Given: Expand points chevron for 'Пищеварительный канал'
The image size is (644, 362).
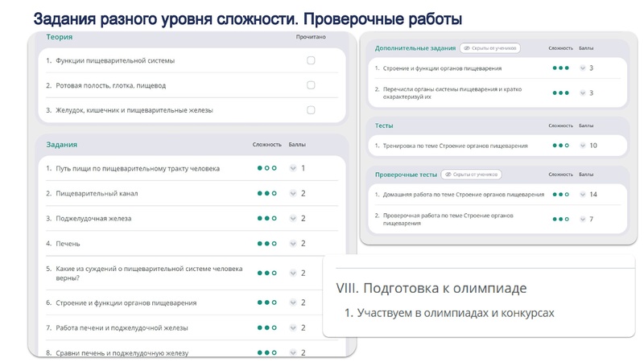Looking at the screenshot, I should pos(293,193).
